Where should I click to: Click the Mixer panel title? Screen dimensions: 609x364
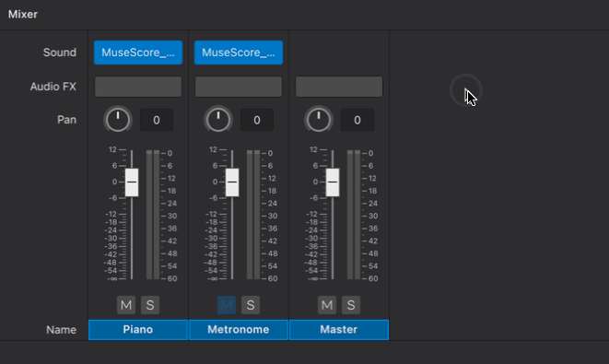point(23,15)
